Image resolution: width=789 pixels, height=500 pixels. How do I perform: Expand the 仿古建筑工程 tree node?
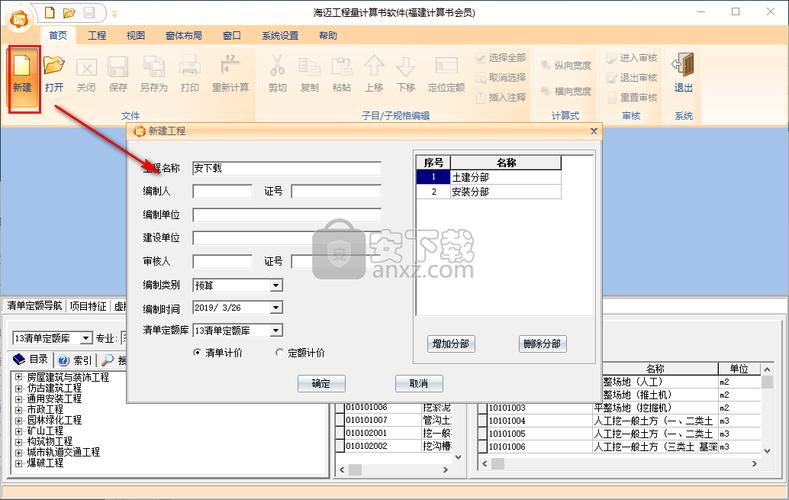(x=19, y=388)
